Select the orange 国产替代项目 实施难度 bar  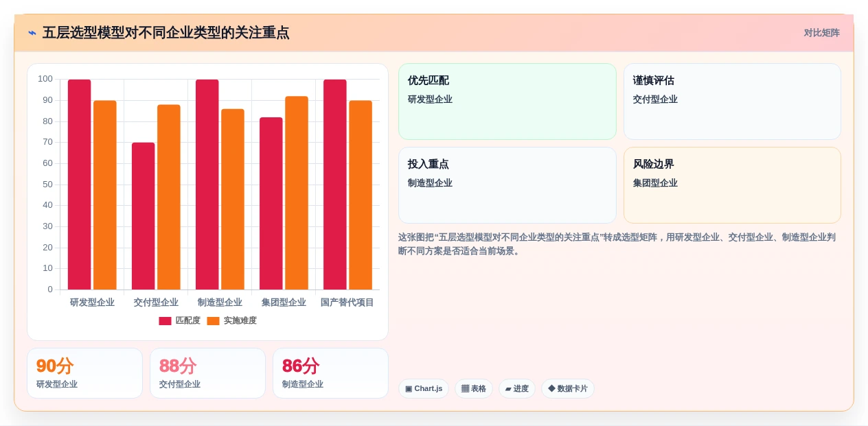click(x=361, y=195)
